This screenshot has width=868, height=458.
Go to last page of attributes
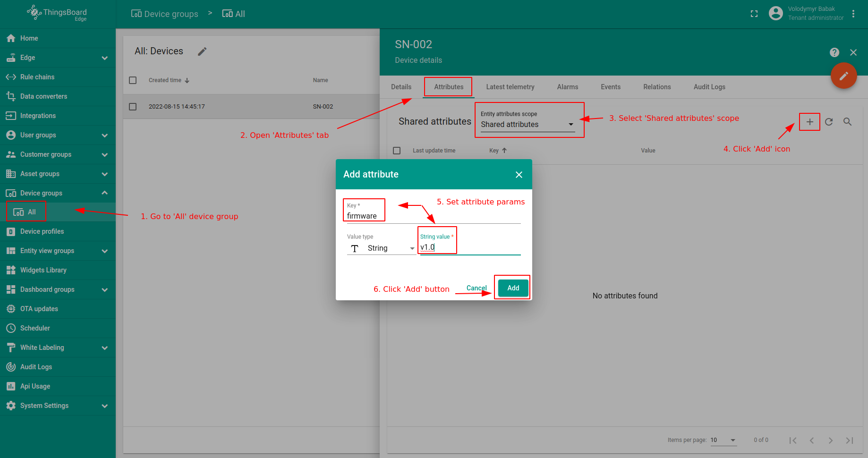[x=850, y=440]
